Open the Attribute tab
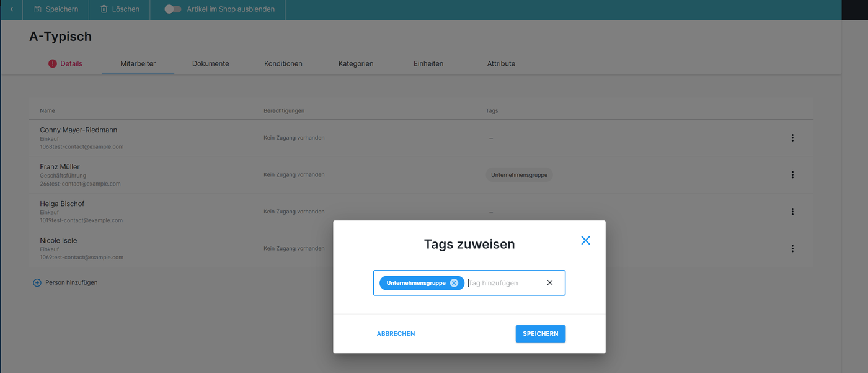Viewport: 868px width, 373px height. [x=501, y=63]
